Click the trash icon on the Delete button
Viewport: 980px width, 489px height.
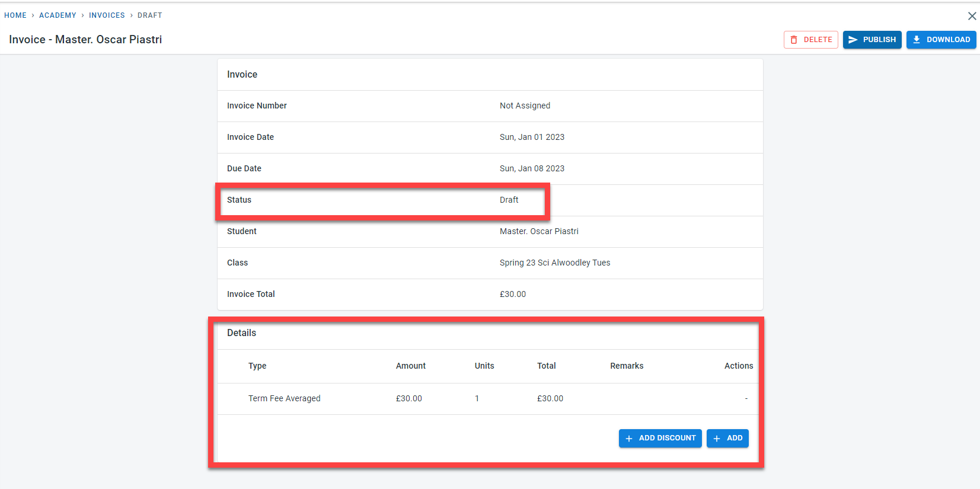pyautogui.click(x=794, y=40)
